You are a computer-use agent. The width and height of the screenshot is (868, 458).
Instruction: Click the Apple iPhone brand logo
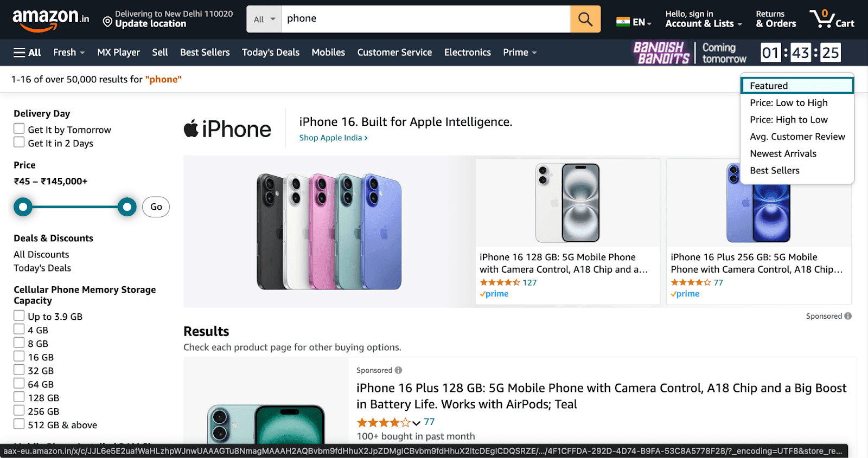tap(227, 129)
